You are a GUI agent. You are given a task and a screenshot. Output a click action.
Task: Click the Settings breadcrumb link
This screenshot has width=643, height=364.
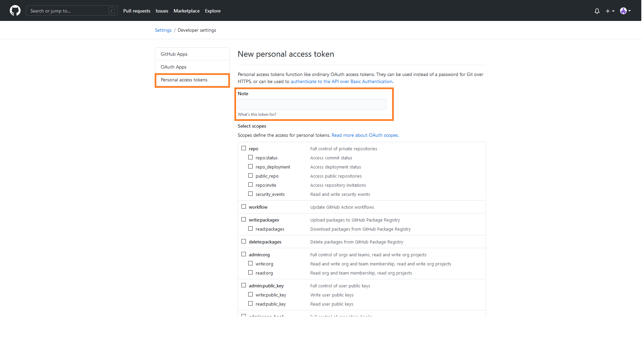tap(163, 30)
